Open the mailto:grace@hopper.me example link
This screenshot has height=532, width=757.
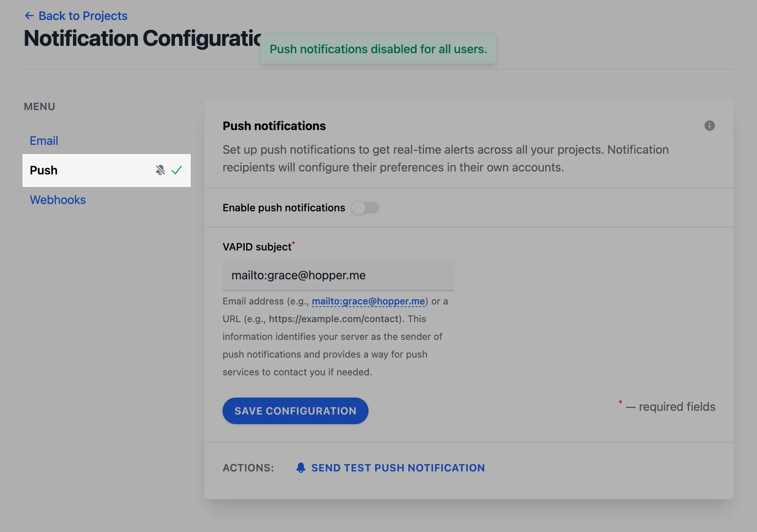(x=369, y=301)
